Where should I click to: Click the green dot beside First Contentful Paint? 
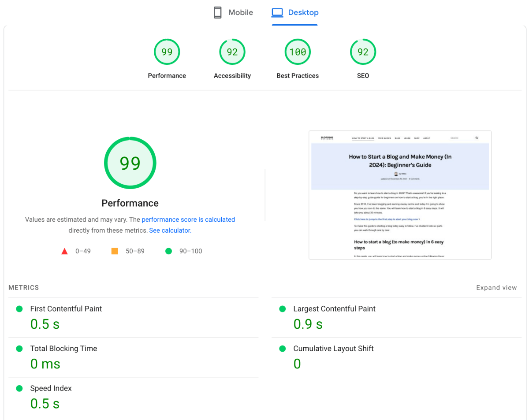click(19, 309)
